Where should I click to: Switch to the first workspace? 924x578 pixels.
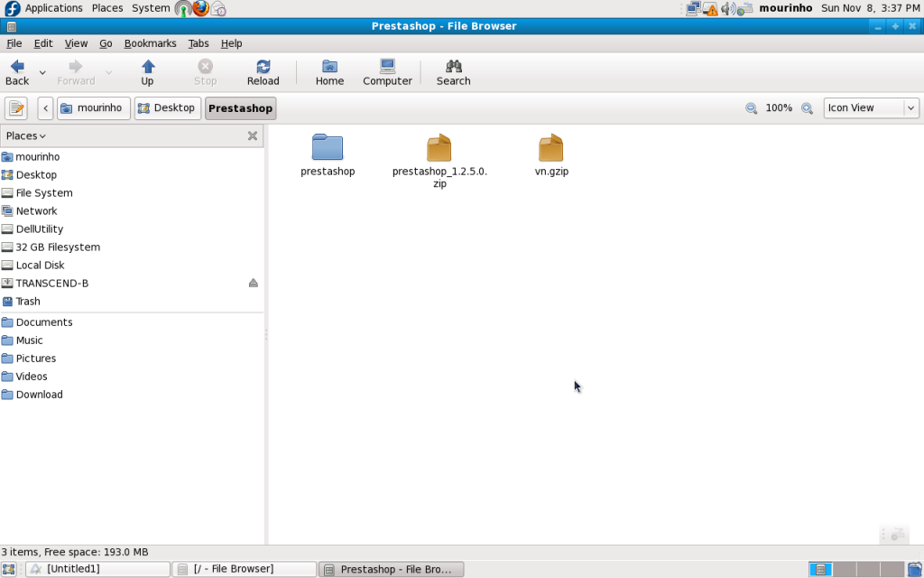pos(820,569)
